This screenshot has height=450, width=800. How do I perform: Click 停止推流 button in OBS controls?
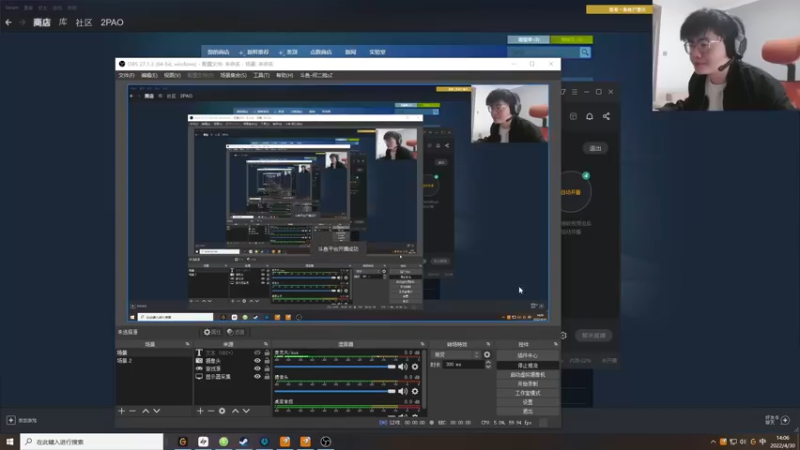pos(528,365)
